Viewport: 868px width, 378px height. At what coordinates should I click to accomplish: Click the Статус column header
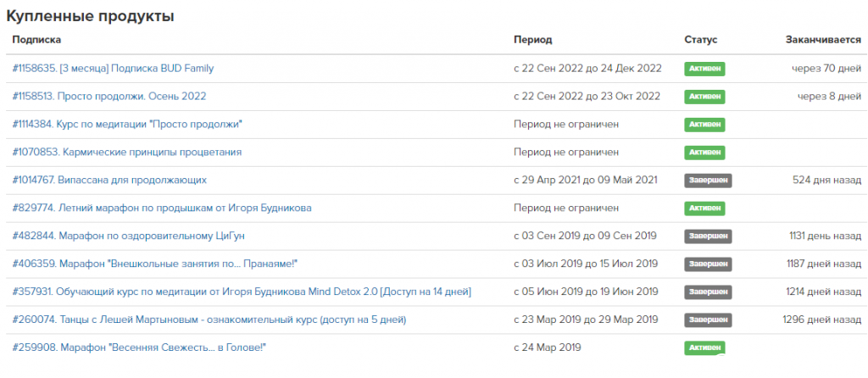pyautogui.click(x=701, y=40)
